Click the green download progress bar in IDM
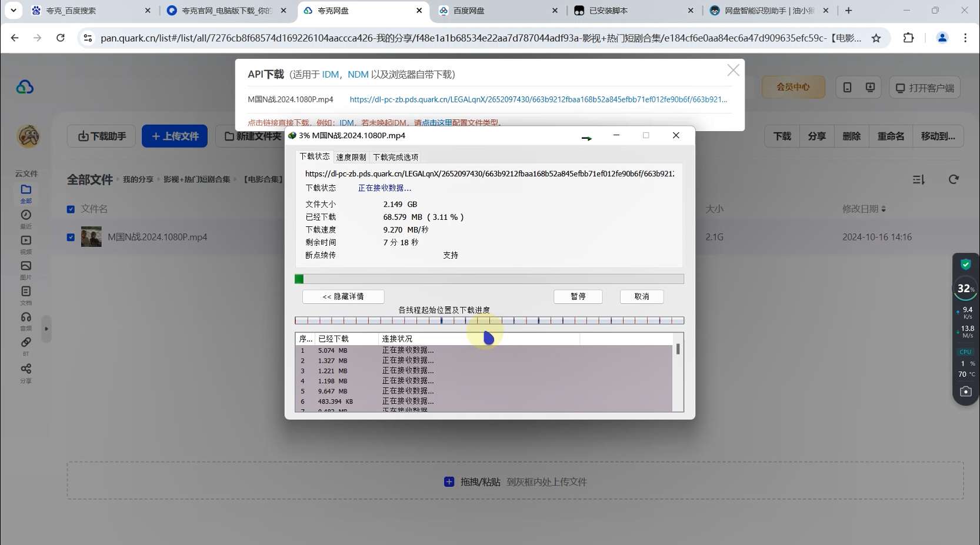This screenshot has width=980, height=545. click(x=300, y=279)
